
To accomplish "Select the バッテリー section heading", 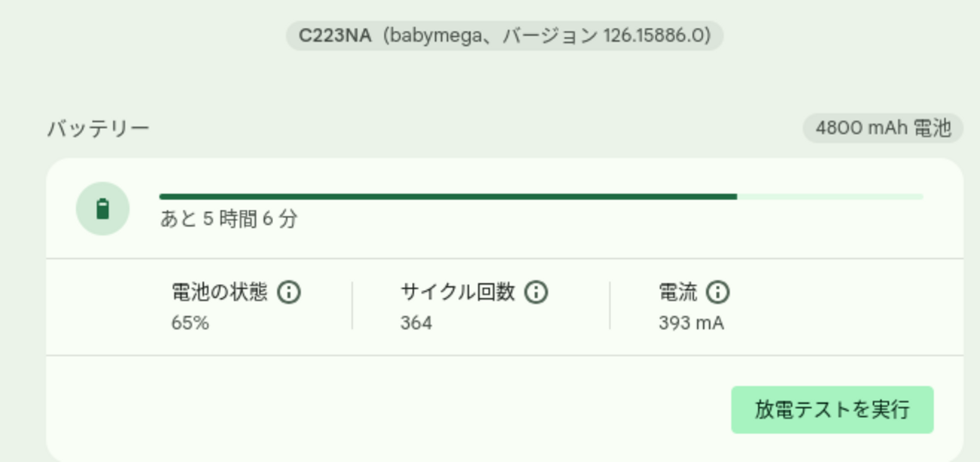I will (x=98, y=128).
